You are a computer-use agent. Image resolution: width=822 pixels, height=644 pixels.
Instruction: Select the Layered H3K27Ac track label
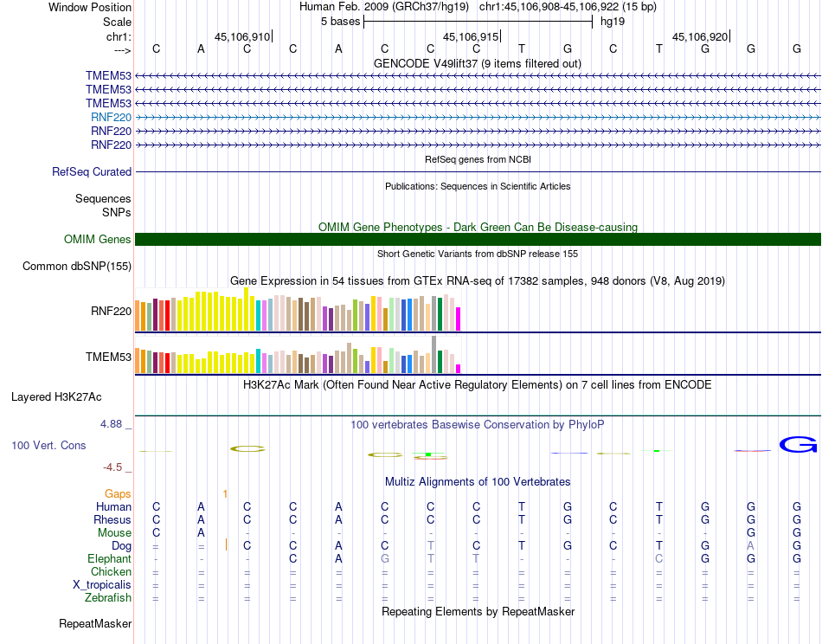(x=56, y=397)
